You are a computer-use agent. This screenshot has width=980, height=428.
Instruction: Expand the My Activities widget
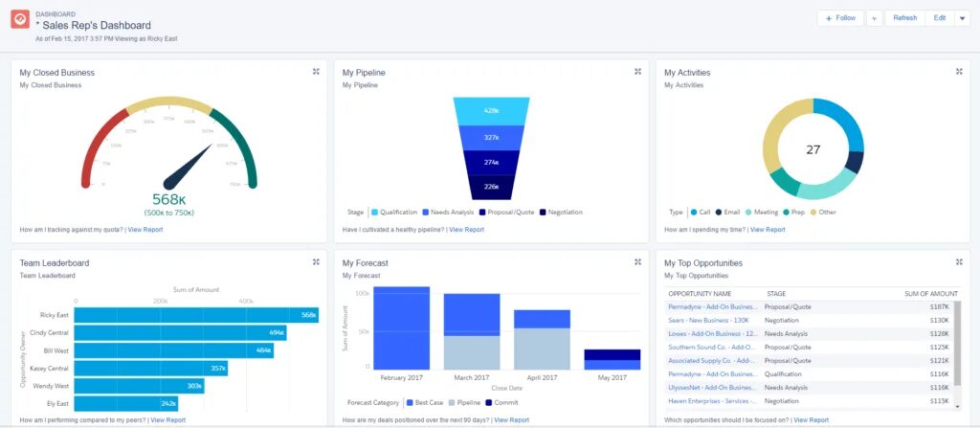tap(959, 72)
